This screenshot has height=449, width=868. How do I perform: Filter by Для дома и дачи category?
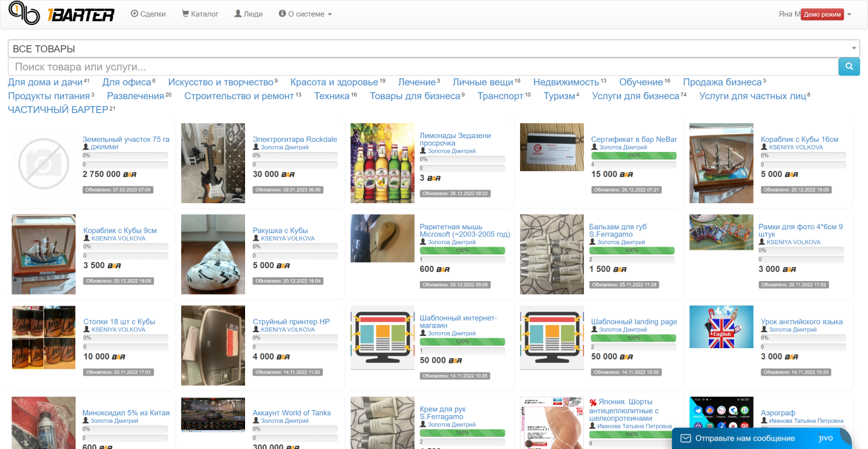click(45, 82)
